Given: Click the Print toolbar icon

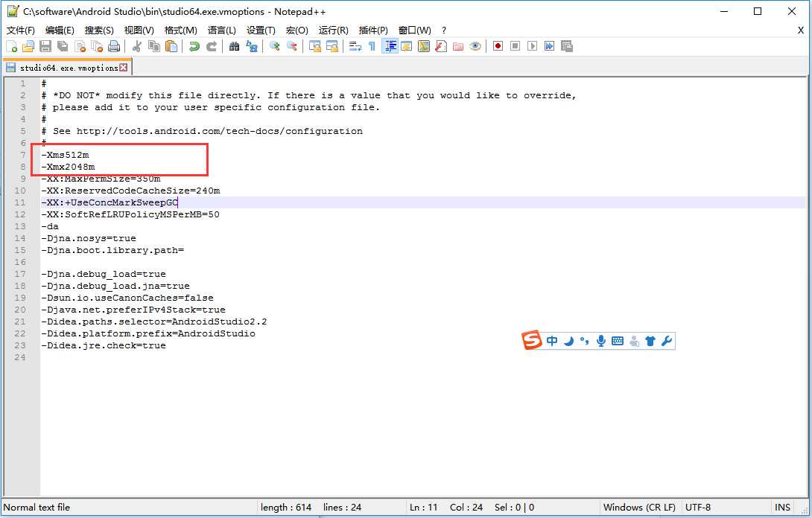Looking at the screenshot, I should [x=114, y=46].
